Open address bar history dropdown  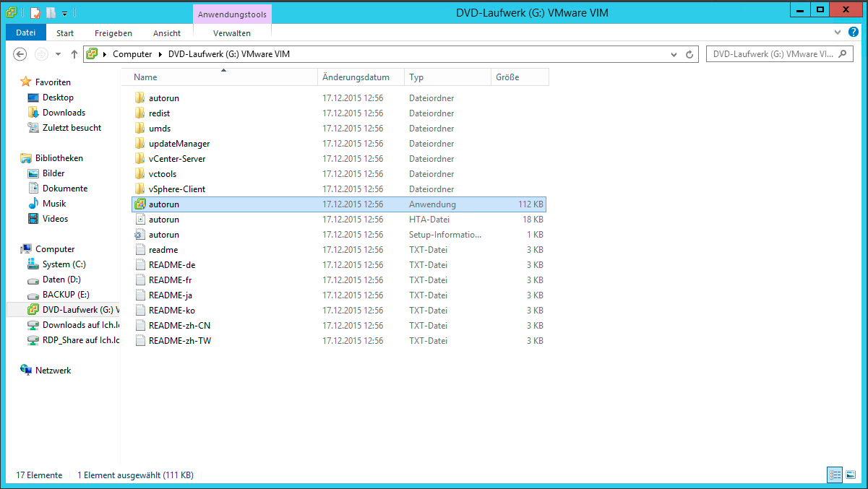point(674,54)
